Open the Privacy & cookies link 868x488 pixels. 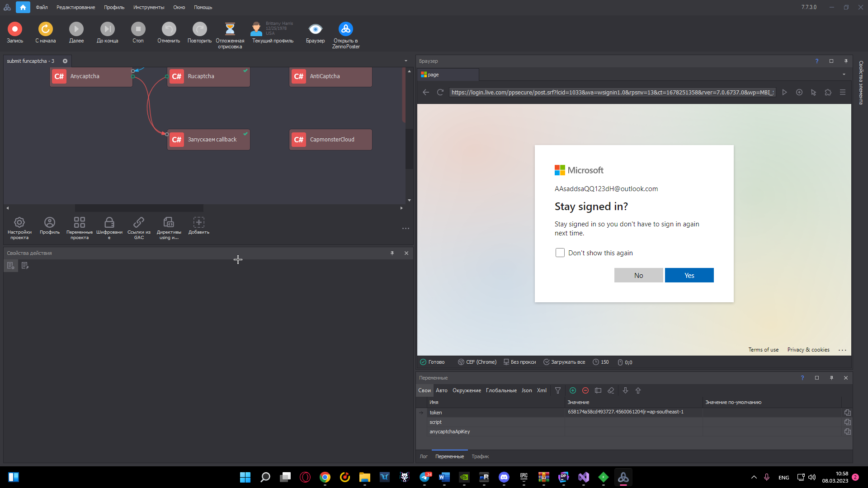click(808, 350)
